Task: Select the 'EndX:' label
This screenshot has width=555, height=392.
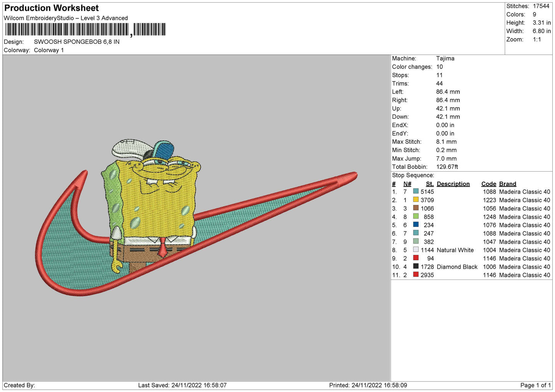Action: click(x=400, y=125)
